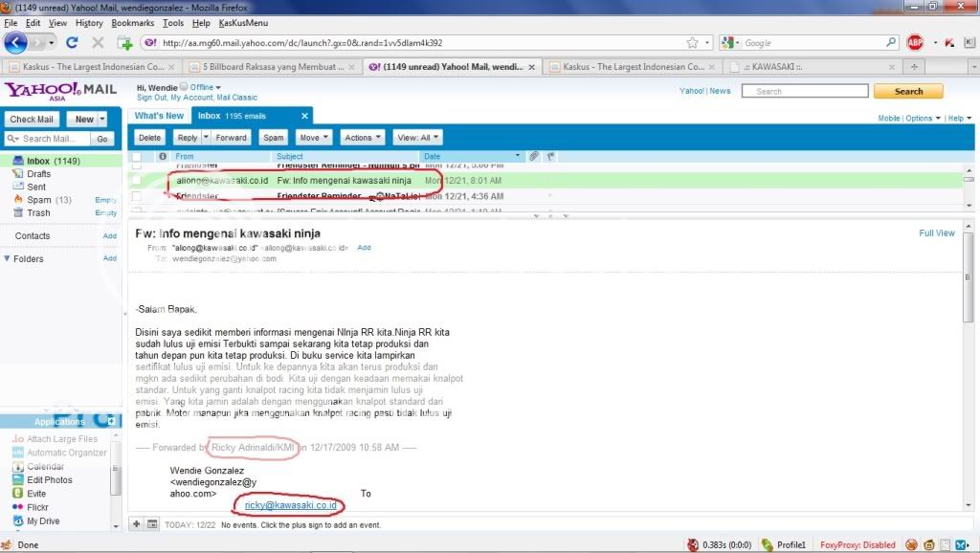Image resolution: width=980 pixels, height=553 pixels.
Task: Click the Sign Out link
Action: (152, 98)
